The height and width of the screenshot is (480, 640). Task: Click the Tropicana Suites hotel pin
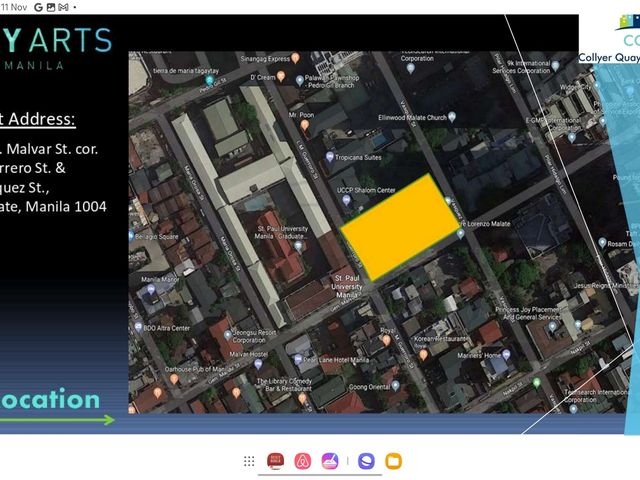330,157
